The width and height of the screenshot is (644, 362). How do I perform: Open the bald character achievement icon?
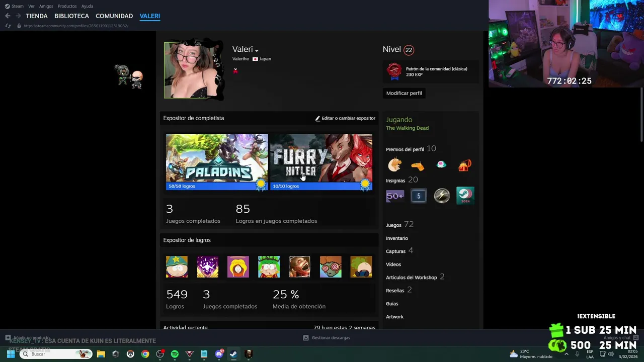tap(361, 267)
